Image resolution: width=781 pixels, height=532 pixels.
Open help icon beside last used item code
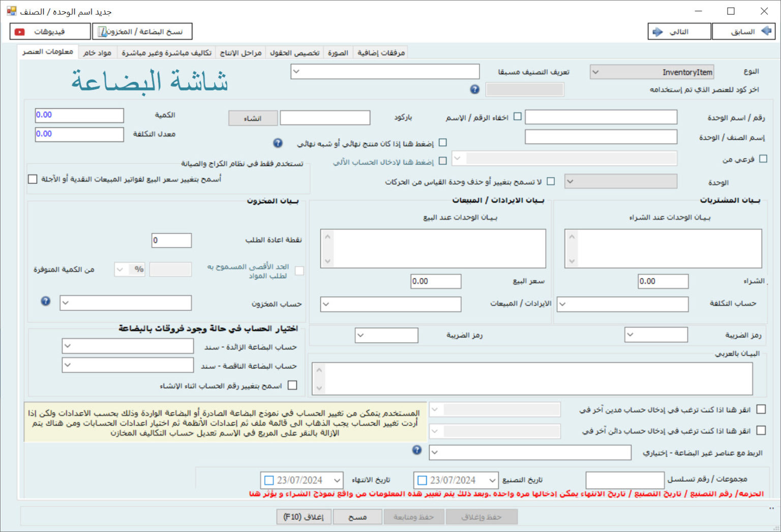(x=474, y=89)
